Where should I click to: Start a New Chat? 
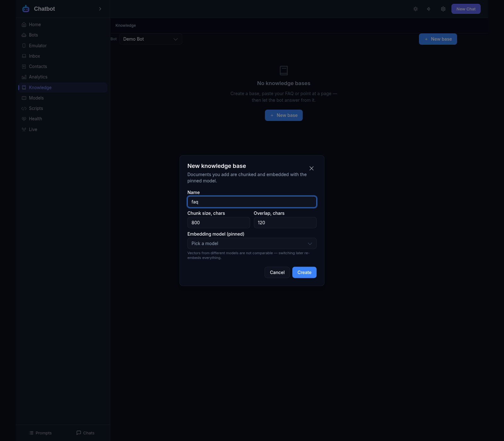click(x=466, y=9)
